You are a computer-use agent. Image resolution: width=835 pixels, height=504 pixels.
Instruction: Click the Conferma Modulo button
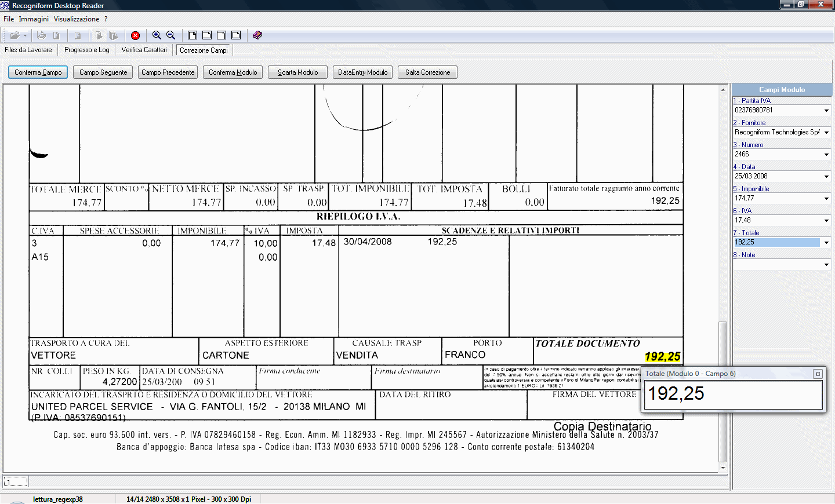(x=233, y=72)
